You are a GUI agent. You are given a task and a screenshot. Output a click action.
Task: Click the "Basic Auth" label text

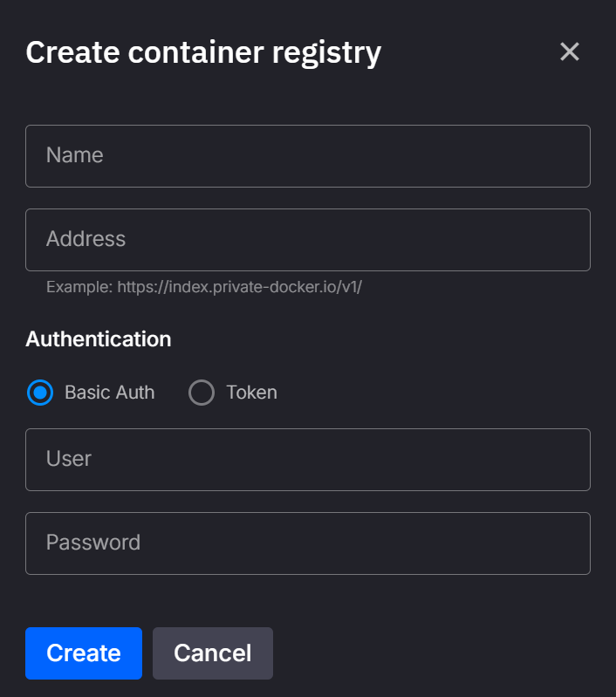(x=109, y=393)
